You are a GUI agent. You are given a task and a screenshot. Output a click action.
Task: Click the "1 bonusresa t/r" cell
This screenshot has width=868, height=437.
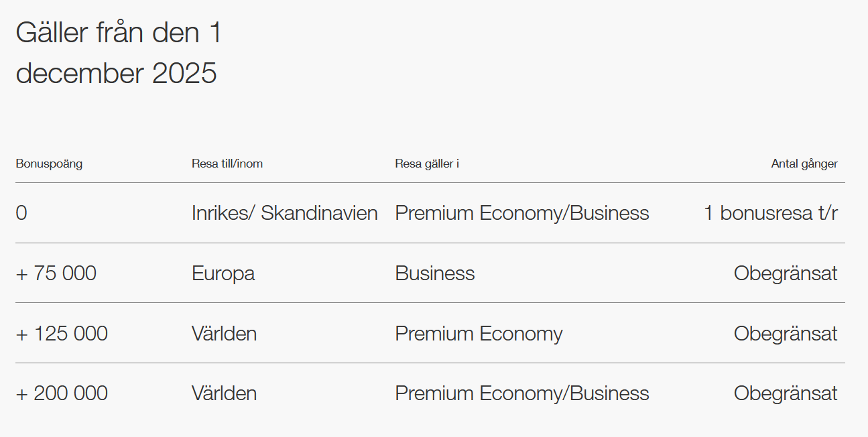coord(770,213)
